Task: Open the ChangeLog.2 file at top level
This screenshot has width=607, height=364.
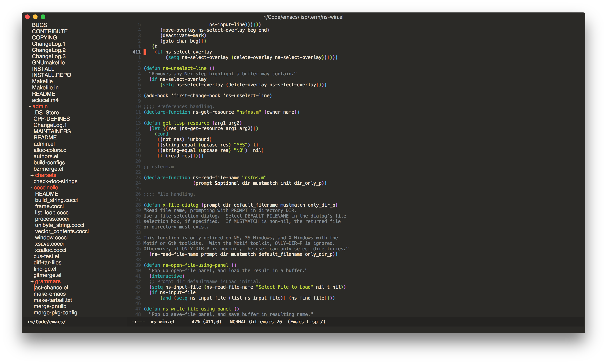Action: point(49,50)
